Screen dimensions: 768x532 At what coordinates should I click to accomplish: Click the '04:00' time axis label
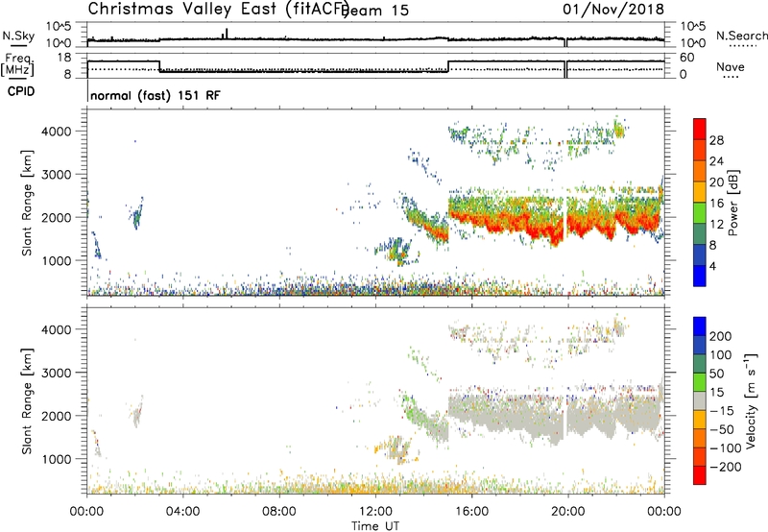[x=183, y=512]
